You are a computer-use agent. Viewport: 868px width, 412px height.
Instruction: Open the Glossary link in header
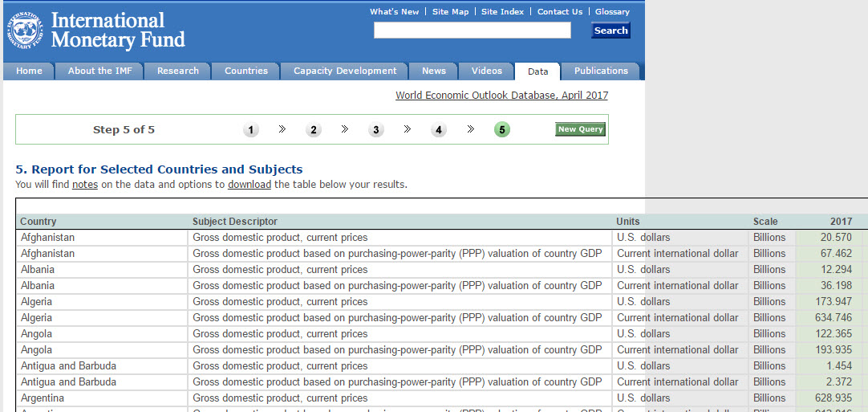point(612,12)
